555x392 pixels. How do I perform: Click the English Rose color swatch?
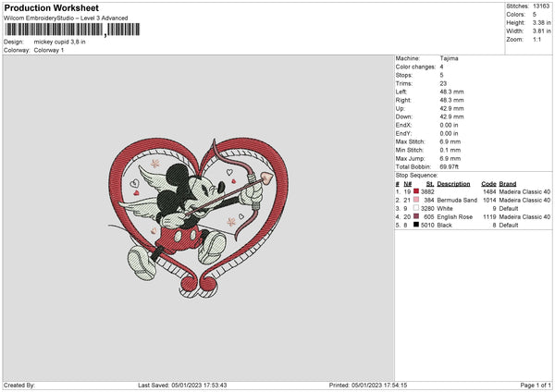(x=416, y=216)
